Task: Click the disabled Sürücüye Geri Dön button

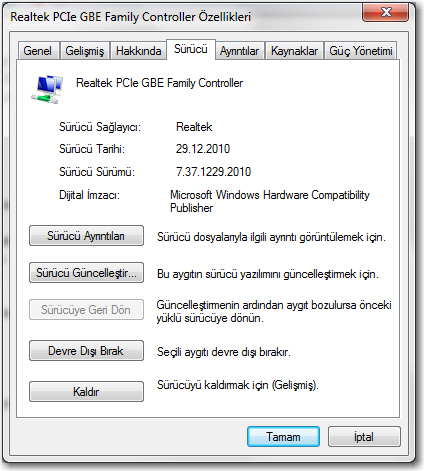Action: pyautogui.click(x=86, y=310)
